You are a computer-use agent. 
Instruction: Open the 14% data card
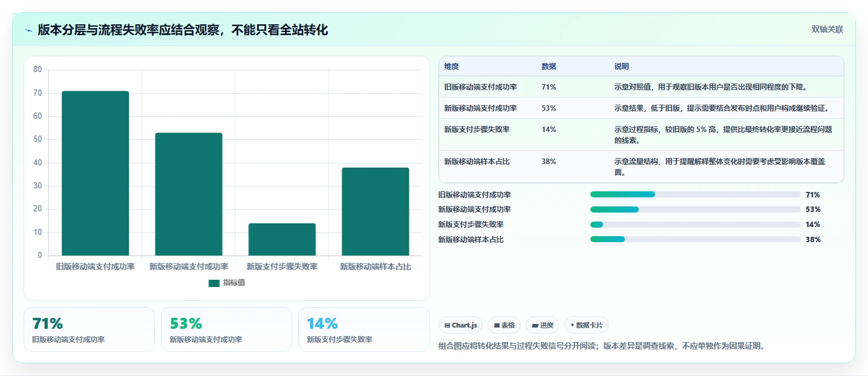tap(364, 329)
